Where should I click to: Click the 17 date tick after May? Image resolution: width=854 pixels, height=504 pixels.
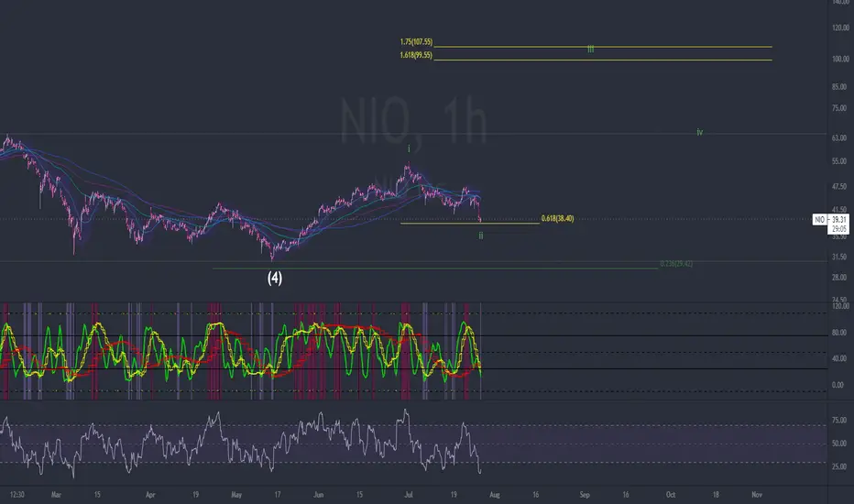coord(278,495)
